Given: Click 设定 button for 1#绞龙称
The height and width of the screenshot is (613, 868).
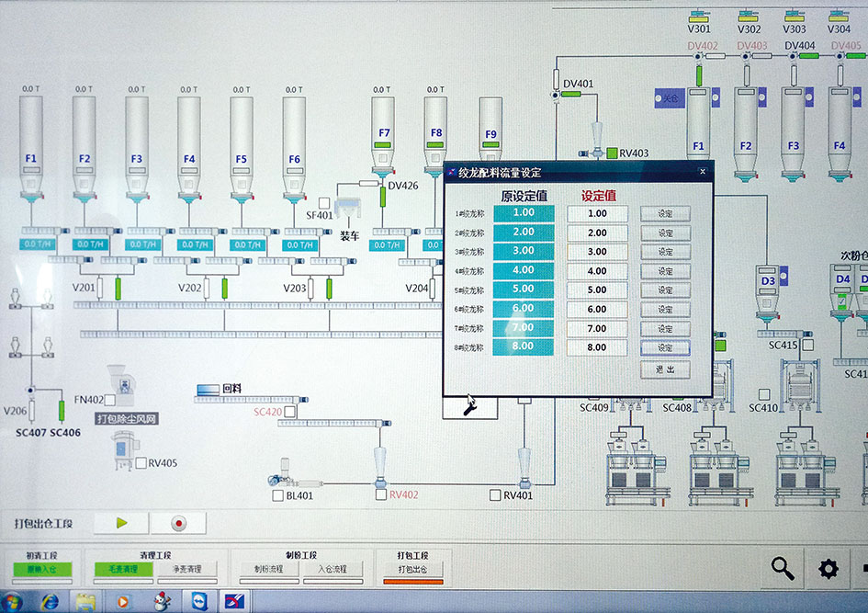Looking at the screenshot, I should tap(665, 214).
